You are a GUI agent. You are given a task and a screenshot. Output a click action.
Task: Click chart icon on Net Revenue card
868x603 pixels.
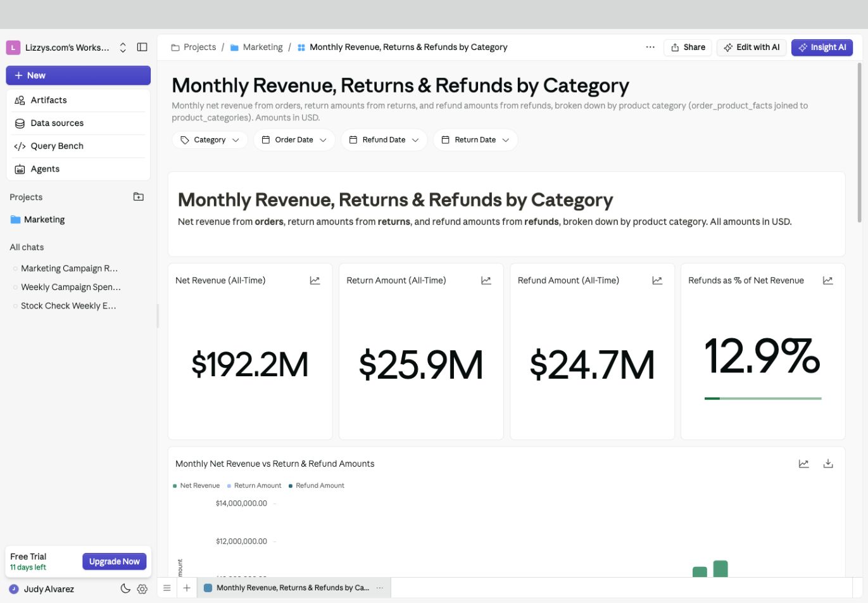tap(315, 281)
